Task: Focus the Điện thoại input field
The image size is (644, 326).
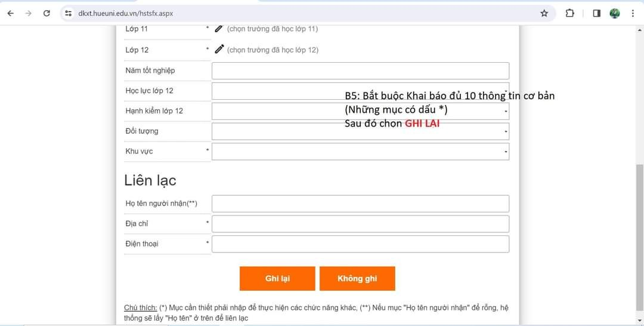Action: tap(361, 244)
